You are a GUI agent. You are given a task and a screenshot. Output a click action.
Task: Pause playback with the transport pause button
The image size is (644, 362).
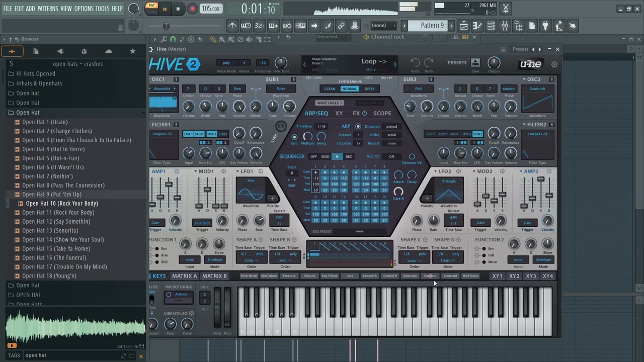point(165,9)
